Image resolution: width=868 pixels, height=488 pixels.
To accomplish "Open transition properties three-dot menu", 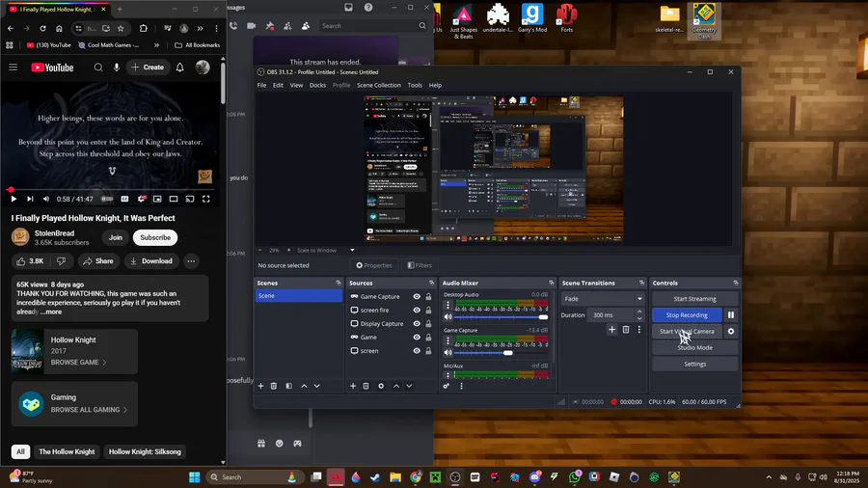I will coord(638,329).
